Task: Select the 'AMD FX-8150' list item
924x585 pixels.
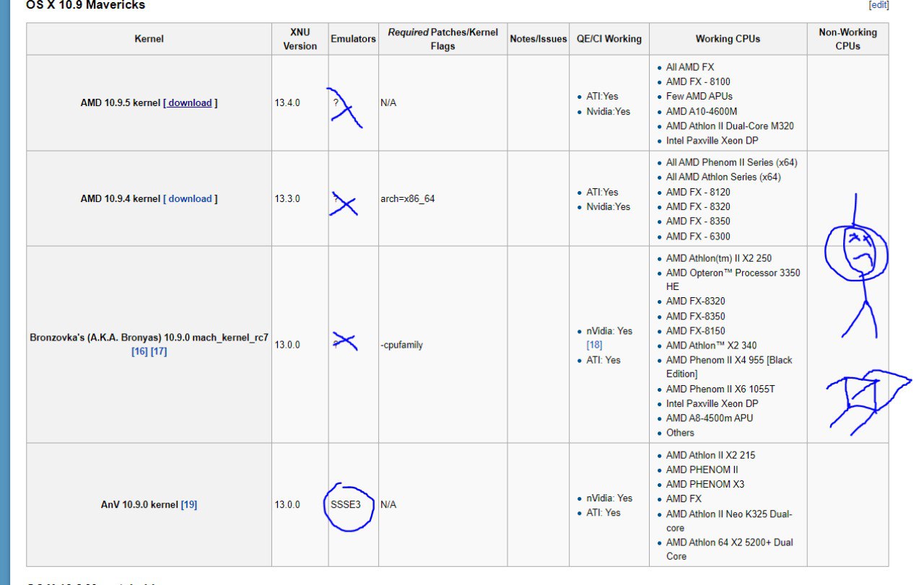Action: pyautogui.click(x=696, y=330)
